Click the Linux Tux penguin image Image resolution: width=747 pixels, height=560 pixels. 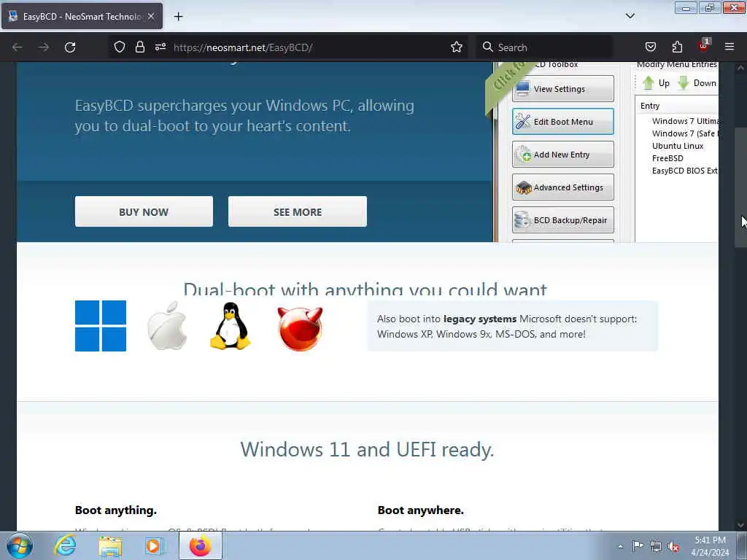click(x=231, y=326)
